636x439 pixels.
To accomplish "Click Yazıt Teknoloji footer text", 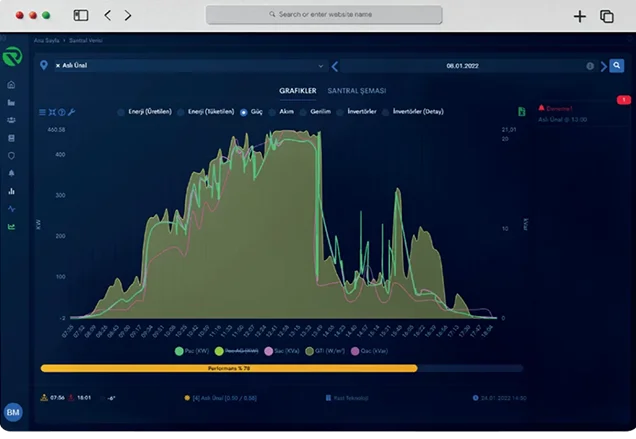I will 351,398.
